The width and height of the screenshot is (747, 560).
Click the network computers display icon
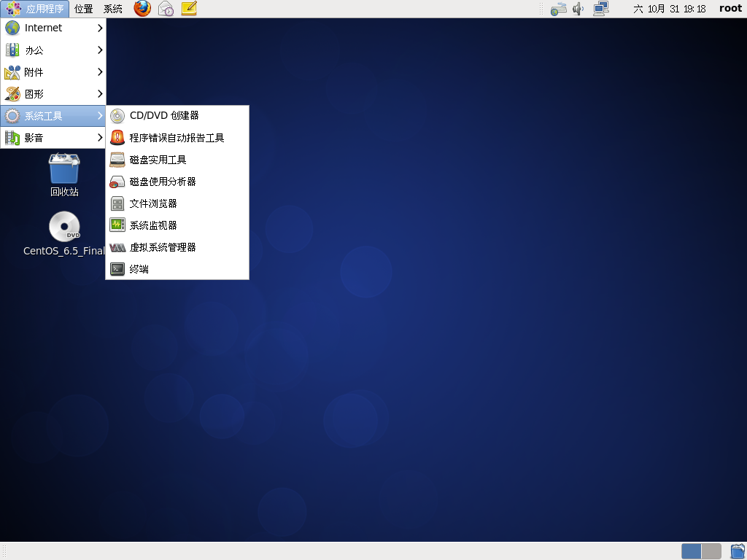click(x=601, y=9)
